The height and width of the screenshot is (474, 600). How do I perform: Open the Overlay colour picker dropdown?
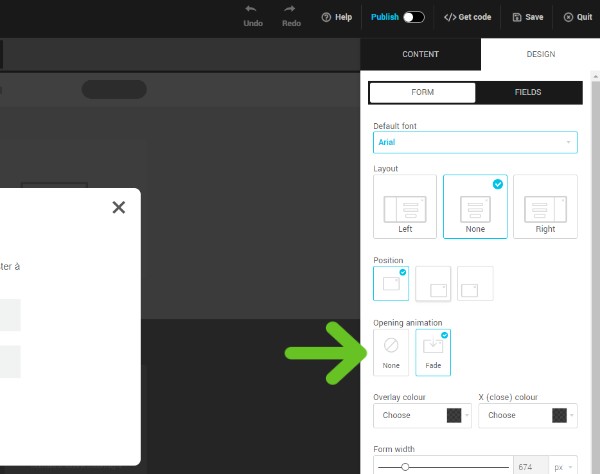[x=424, y=415]
